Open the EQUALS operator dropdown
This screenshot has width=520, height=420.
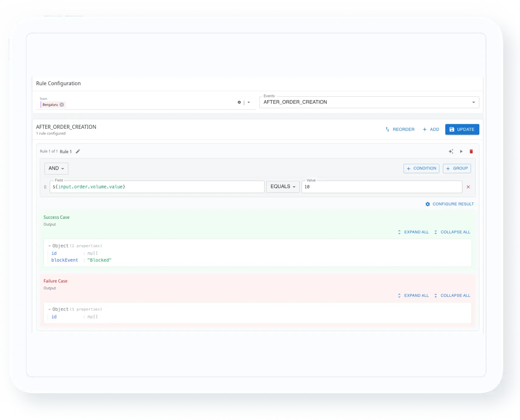[283, 187]
